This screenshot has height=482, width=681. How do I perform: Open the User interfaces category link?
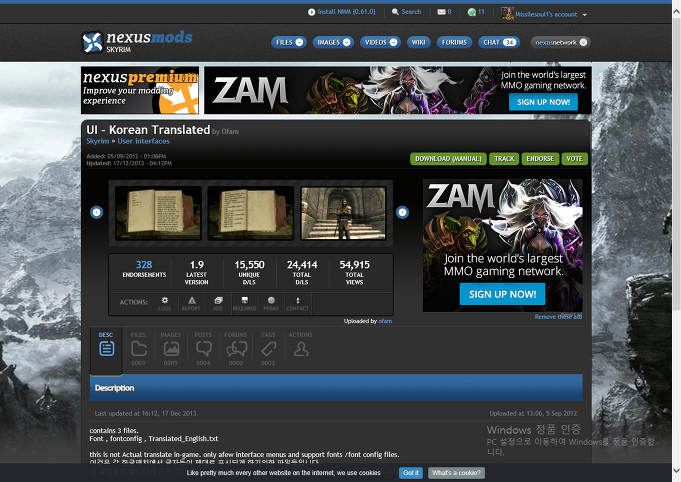pyautogui.click(x=143, y=141)
